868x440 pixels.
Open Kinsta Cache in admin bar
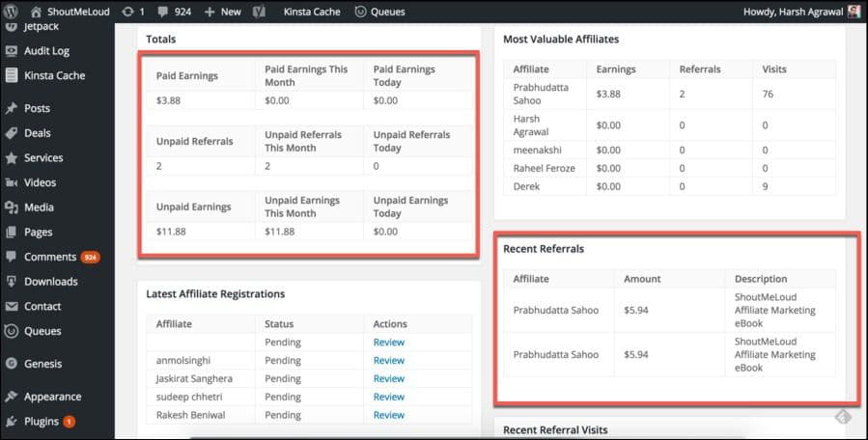click(x=312, y=12)
